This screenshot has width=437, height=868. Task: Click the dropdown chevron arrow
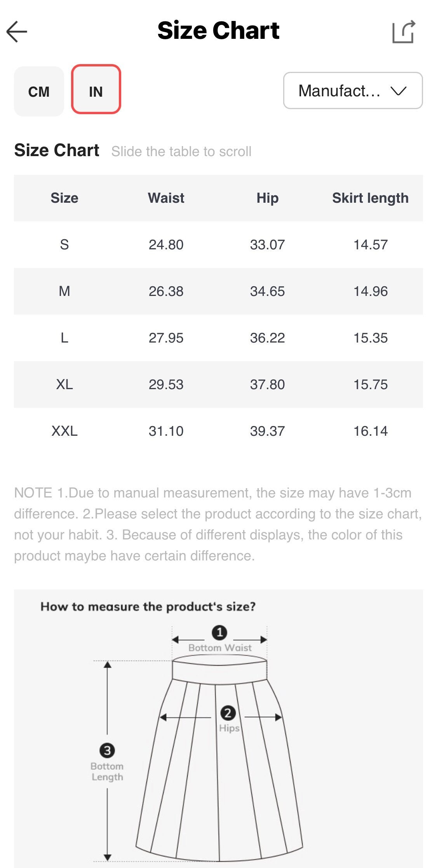tap(399, 91)
